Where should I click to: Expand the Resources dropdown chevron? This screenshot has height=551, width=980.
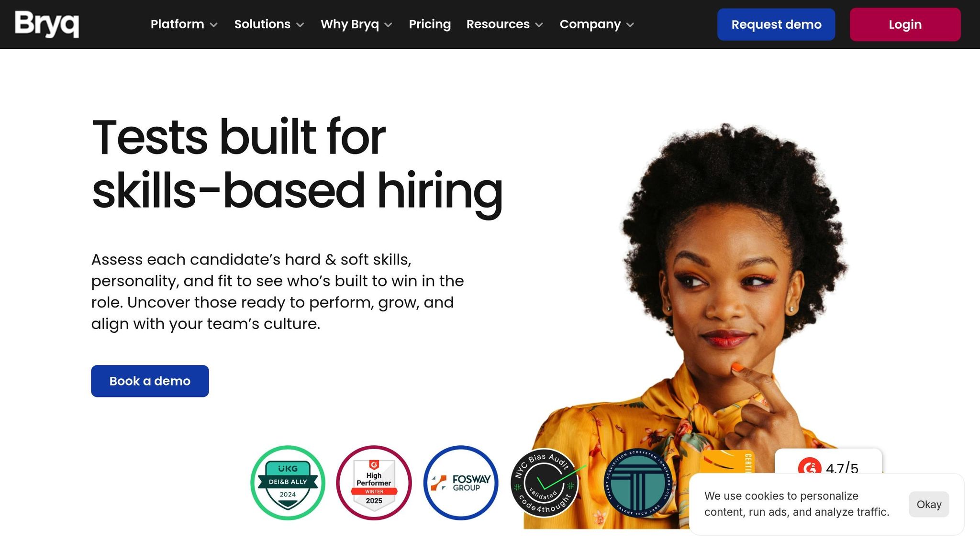click(539, 25)
